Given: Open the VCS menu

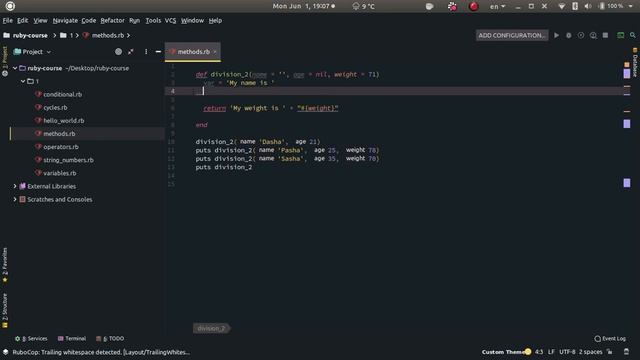Looking at the screenshot, I should pos(170,20).
